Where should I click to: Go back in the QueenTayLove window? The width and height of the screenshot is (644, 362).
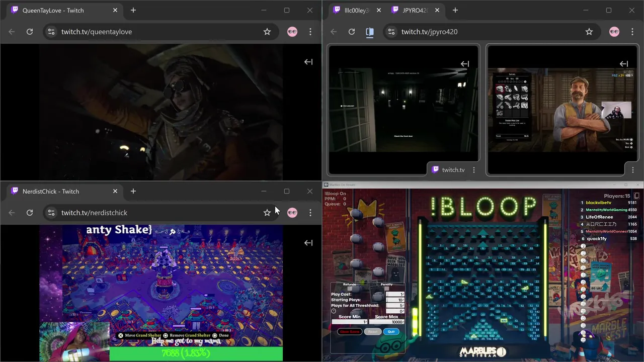12,32
